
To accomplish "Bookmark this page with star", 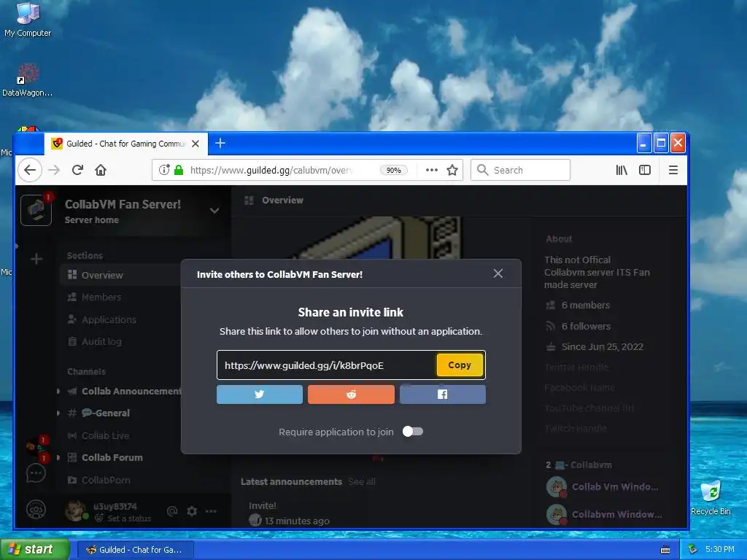I will point(452,170).
